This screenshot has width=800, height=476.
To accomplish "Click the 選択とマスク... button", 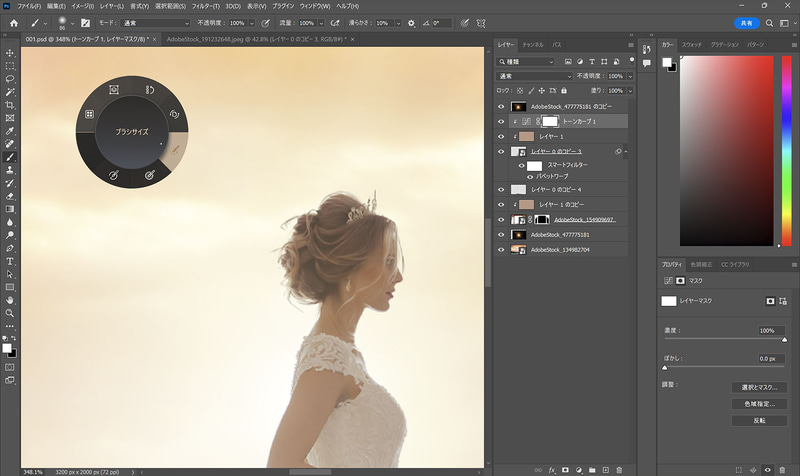I will 758,387.
